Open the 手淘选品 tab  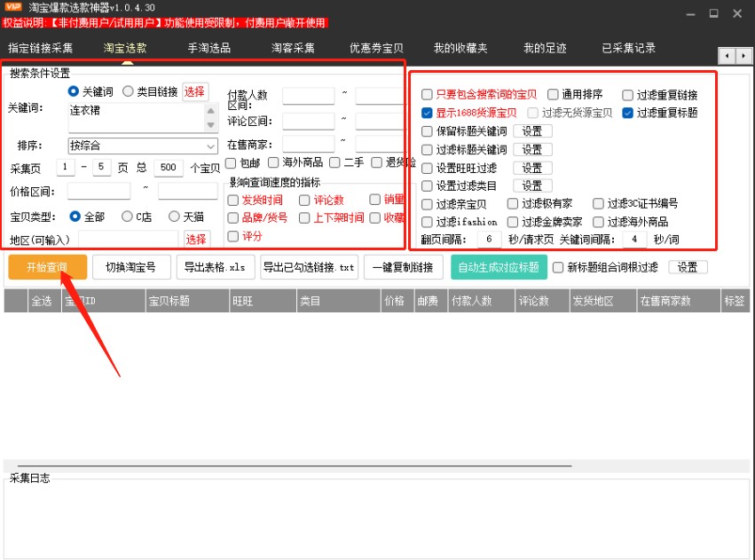[x=209, y=48]
